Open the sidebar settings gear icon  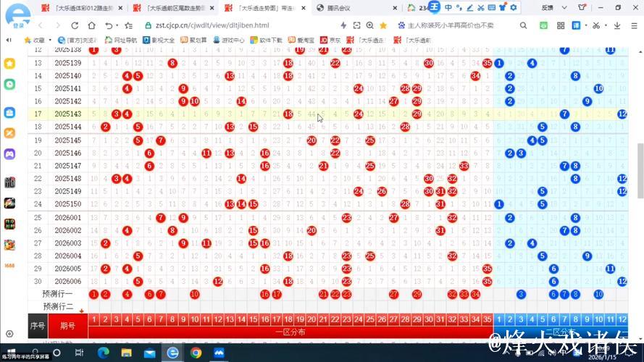tap(10, 335)
